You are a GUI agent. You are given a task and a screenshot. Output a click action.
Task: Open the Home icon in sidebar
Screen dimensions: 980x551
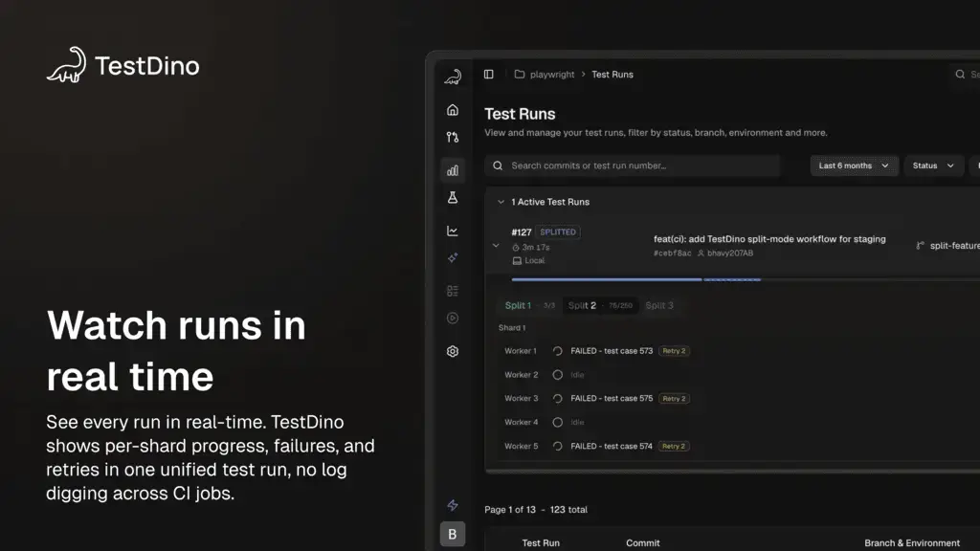click(453, 110)
